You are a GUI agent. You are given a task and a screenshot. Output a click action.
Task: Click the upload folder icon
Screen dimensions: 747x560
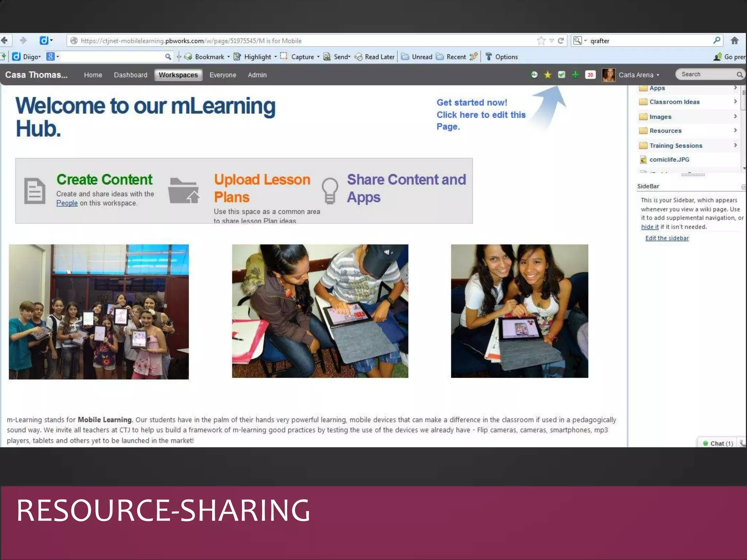click(x=183, y=190)
